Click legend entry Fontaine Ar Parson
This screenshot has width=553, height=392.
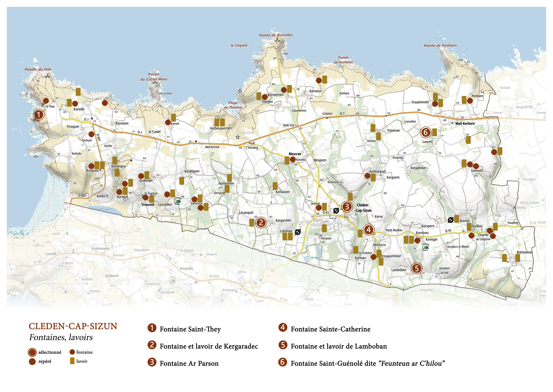coord(189,363)
